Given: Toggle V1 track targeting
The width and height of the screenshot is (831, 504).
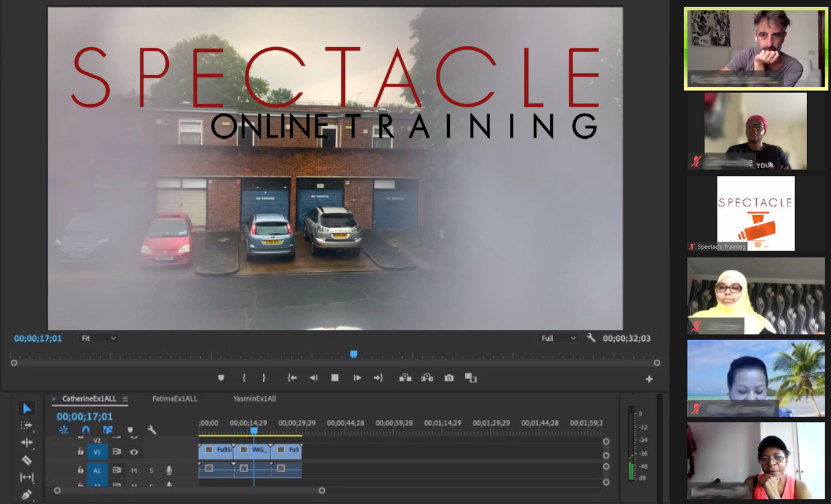Looking at the screenshot, I should [x=97, y=452].
